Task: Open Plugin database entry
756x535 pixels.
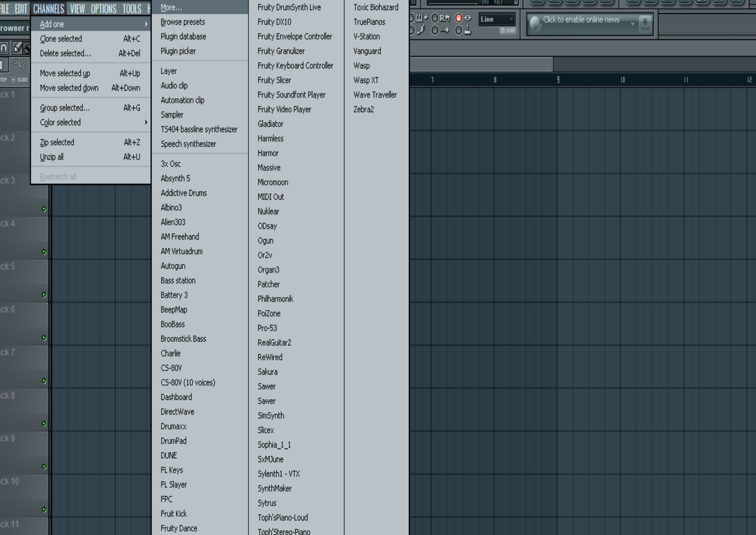Action: tap(200, 36)
